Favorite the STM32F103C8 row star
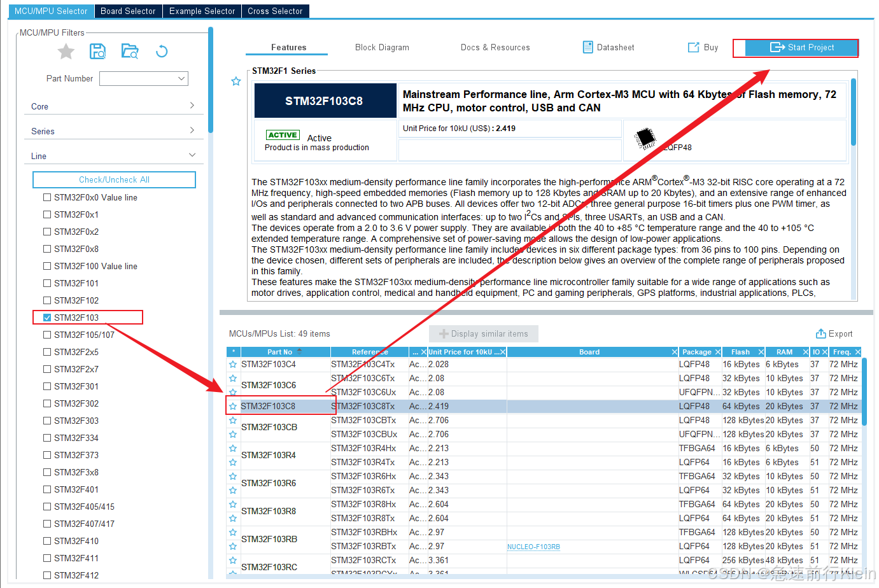 [x=233, y=407]
